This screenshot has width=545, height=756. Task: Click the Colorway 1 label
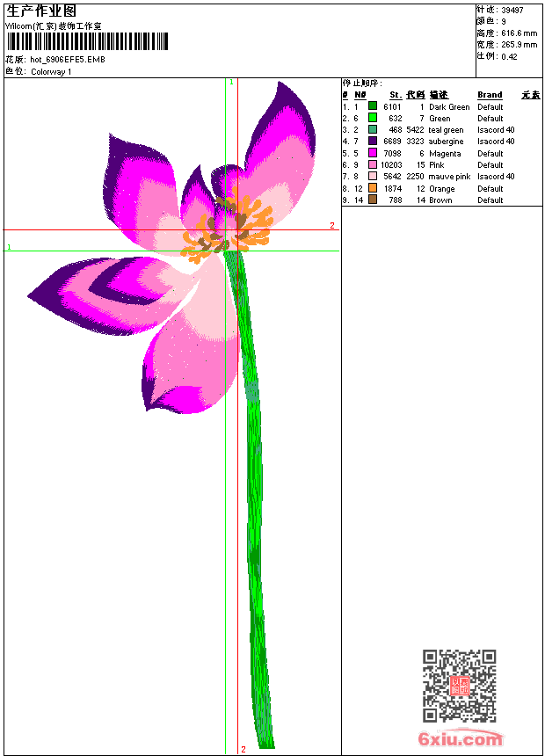(x=51, y=72)
